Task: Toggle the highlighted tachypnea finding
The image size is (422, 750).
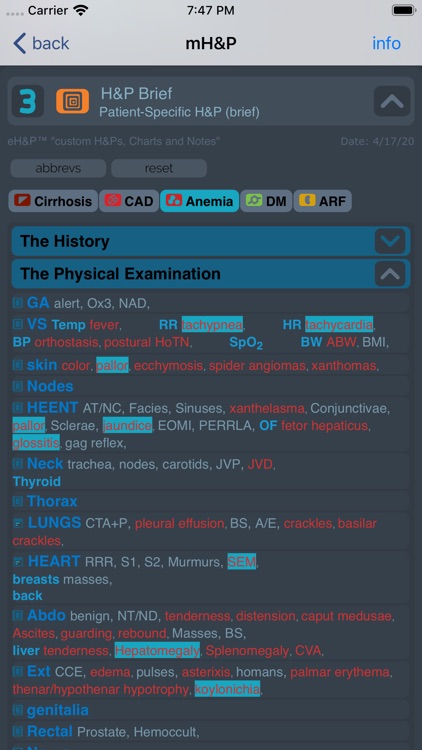Action: click(212, 325)
